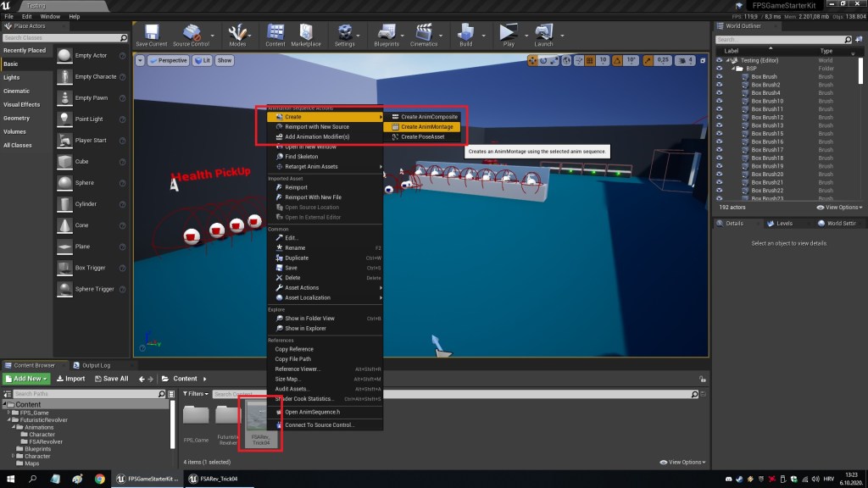Open Marketplace from the toolbar
The image size is (868, 488).
306,34
